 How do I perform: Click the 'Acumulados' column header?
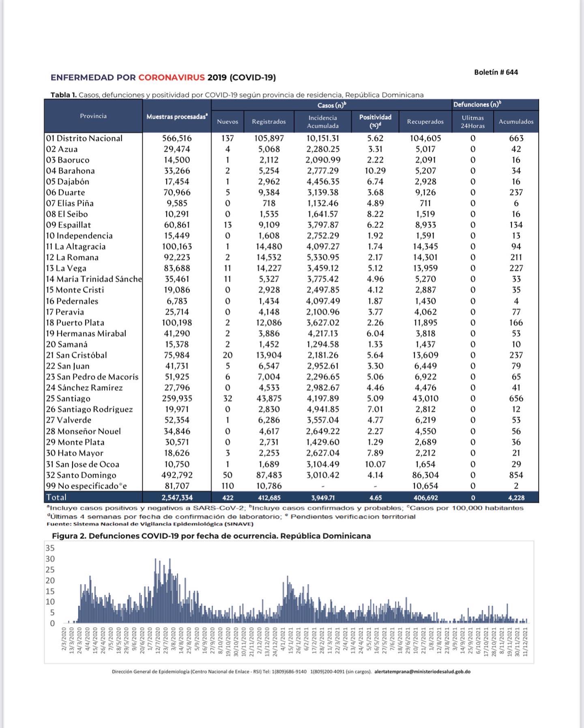[x=516, y=122]
